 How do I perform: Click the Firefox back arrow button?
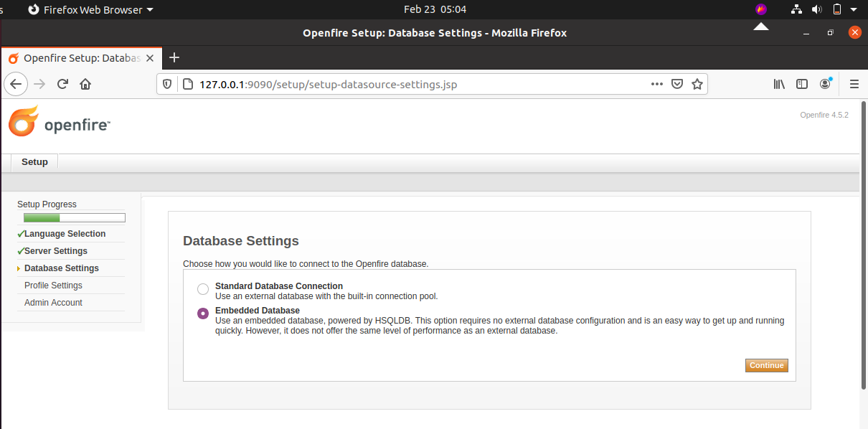16,84
